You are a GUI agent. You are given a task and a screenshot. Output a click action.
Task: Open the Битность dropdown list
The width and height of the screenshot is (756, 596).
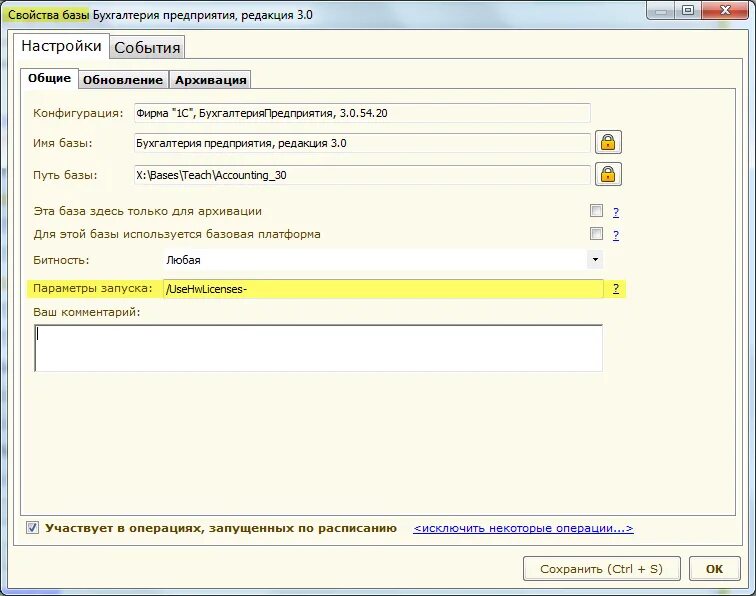595,260
